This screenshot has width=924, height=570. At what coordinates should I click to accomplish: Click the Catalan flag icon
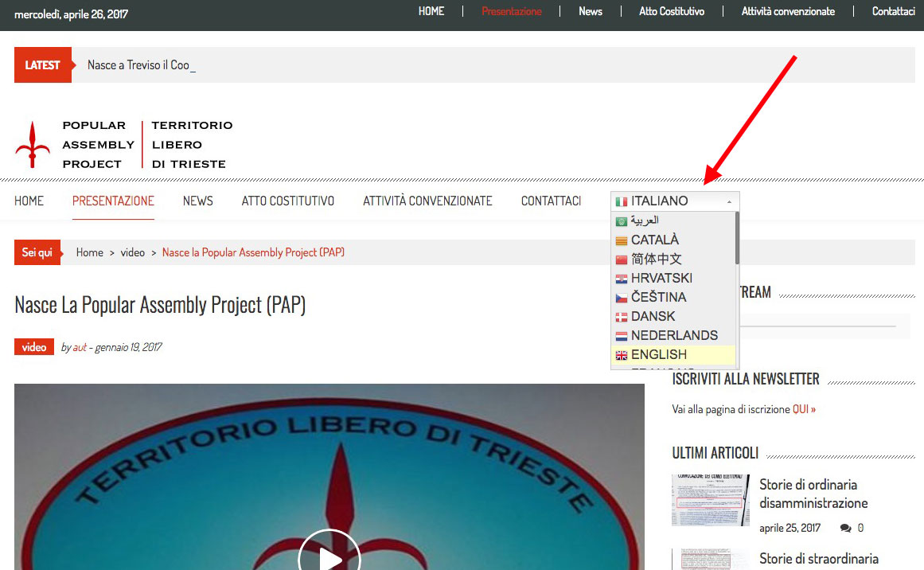(x=621, y=240)
